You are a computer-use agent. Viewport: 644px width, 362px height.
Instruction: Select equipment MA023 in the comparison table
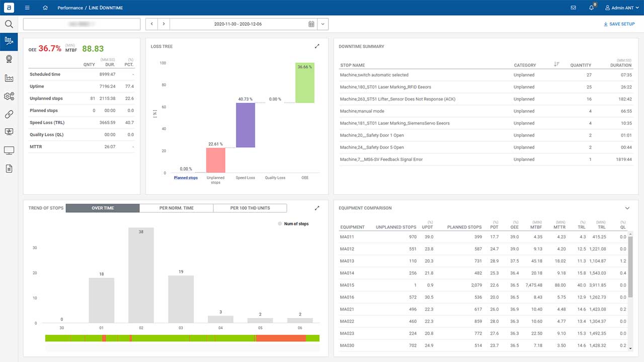pyautogui.click(x=484, y=333)
